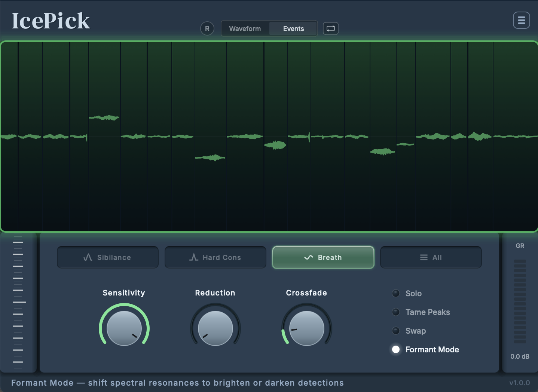Click the v1.0.0 version label

520,383
